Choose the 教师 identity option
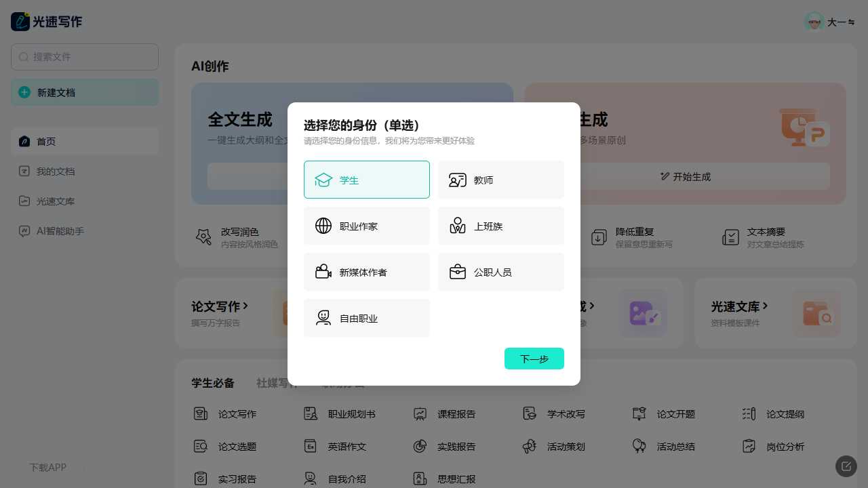Image resolution: width=868 pixels, height=488 pixels. 500,180
